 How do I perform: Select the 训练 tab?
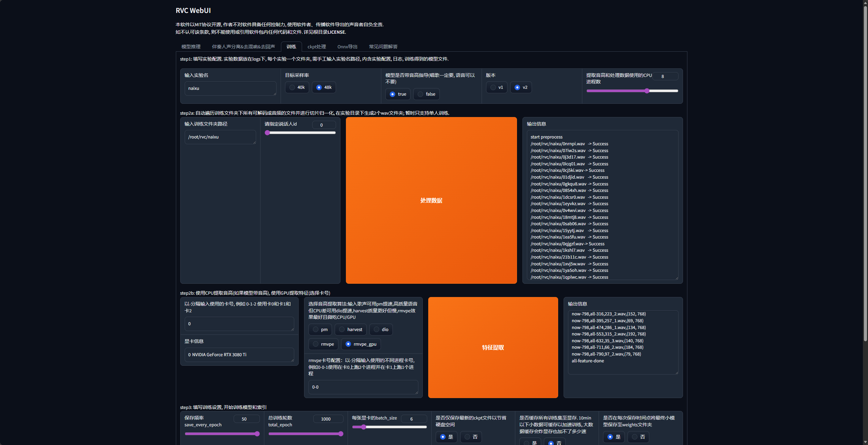tap(291, 47)
